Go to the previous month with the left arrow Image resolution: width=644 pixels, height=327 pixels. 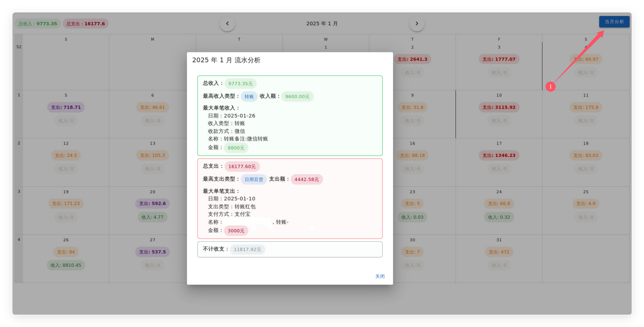coord(227,23)
